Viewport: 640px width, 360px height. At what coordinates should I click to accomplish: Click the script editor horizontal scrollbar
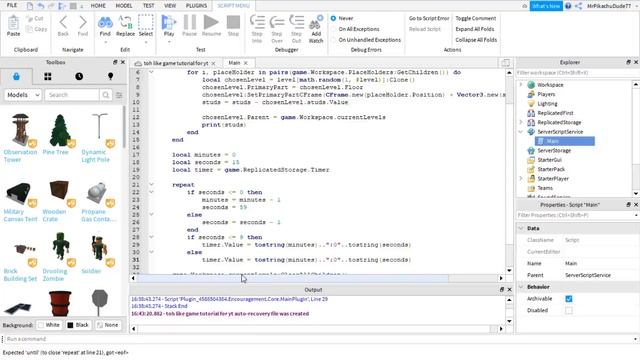293,278
